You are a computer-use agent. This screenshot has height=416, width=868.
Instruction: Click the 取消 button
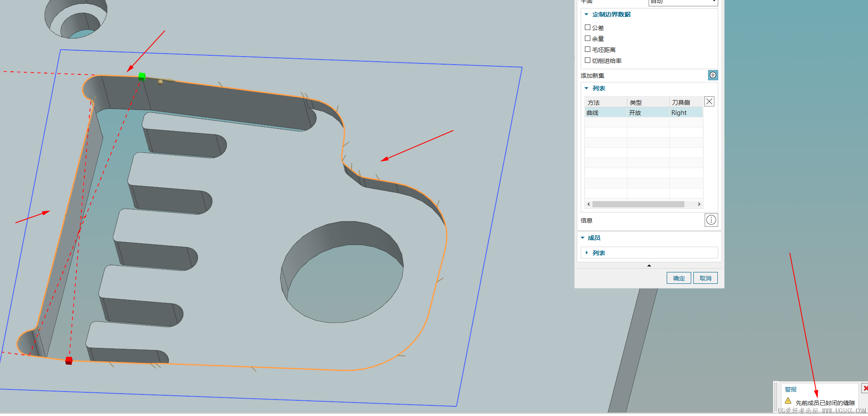tap(706, 278)
